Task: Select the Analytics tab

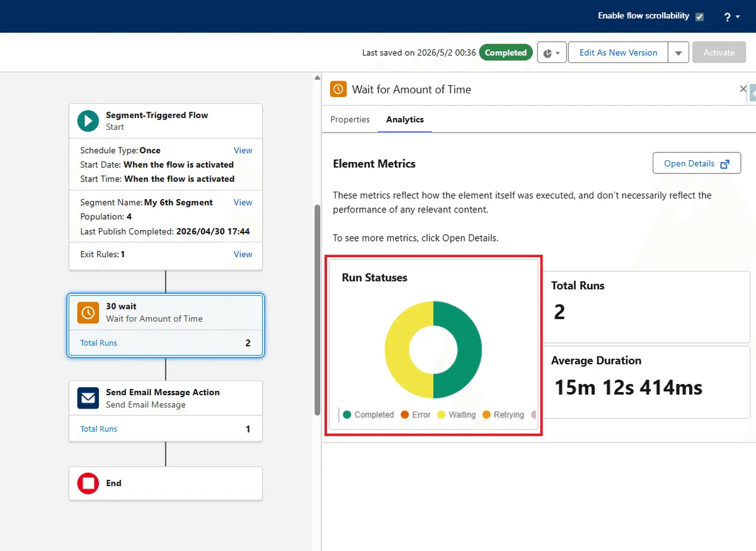Action: [405, 120]
